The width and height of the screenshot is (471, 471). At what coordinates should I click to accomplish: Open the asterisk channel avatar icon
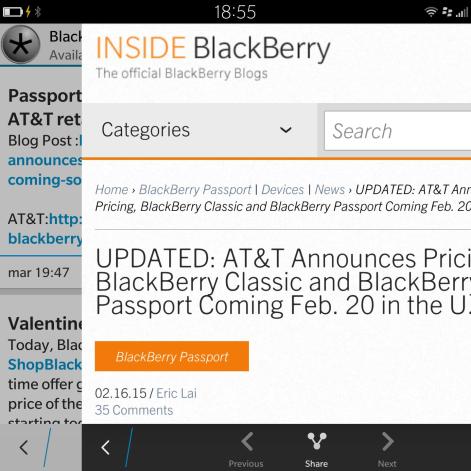tap(21, 44)
